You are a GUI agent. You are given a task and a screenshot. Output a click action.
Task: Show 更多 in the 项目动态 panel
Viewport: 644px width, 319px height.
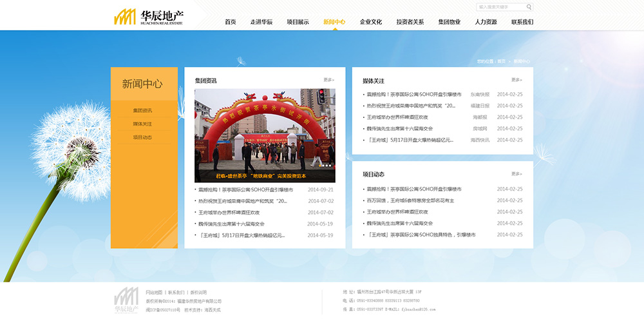click(x=516, y=174)
